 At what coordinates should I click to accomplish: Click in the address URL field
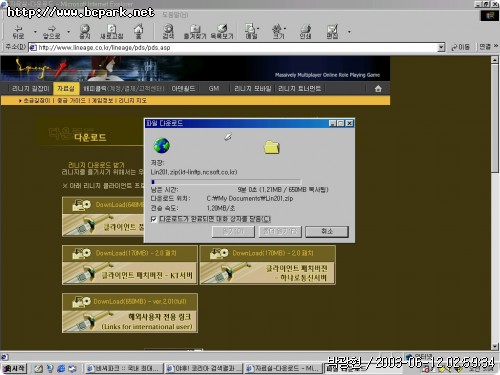pyautogui.click(x=237, y=47)
